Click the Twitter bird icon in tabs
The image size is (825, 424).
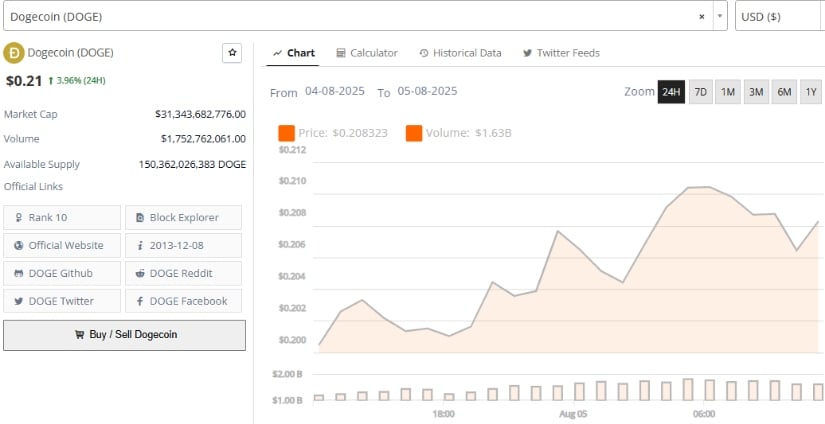(527, 53)
